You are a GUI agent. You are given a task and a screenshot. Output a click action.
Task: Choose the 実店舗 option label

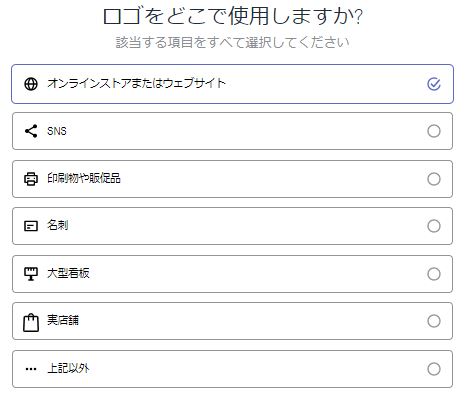coord(63,320)
